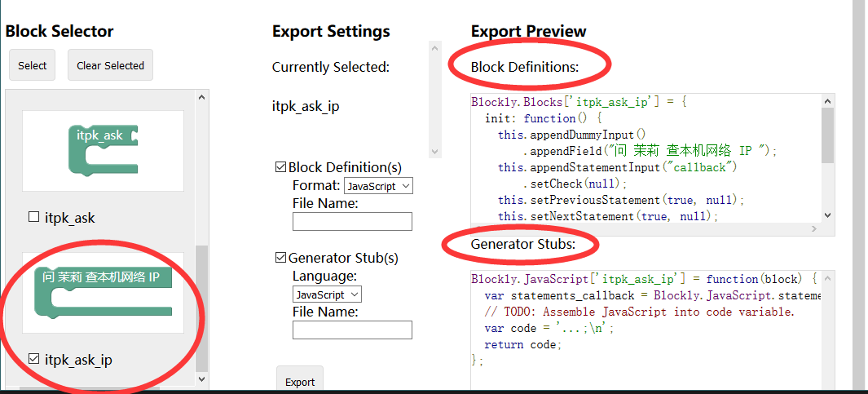Select the 问 茉莉 查本机网络 IP block thumbnail
Image resolution: width=868 pixels, height=394 pixels.
click(x=103, y=293)
